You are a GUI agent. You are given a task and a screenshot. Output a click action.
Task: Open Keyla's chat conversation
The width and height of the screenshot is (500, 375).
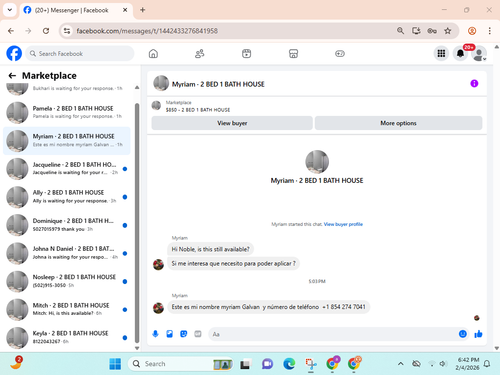67,337
